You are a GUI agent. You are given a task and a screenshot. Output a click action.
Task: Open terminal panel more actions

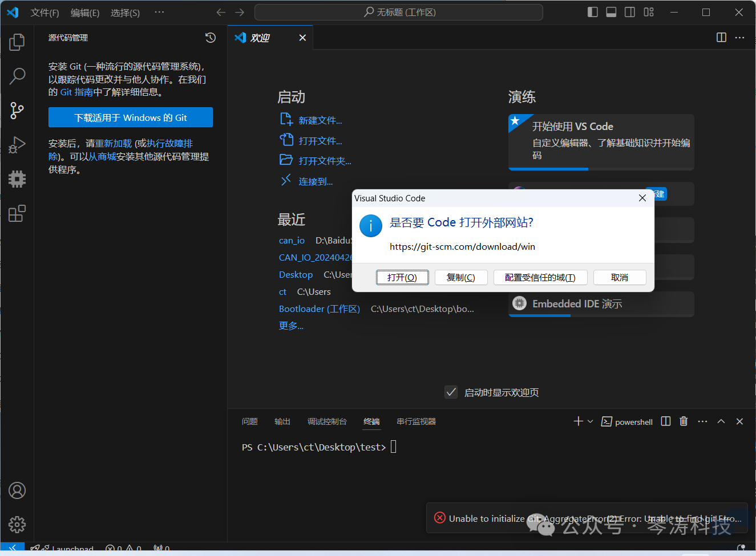point(702,421)
